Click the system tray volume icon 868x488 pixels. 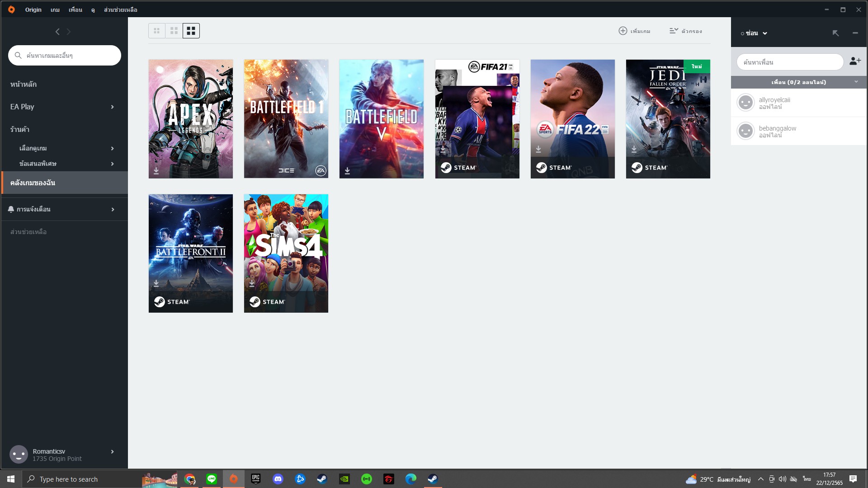[783, 479]
